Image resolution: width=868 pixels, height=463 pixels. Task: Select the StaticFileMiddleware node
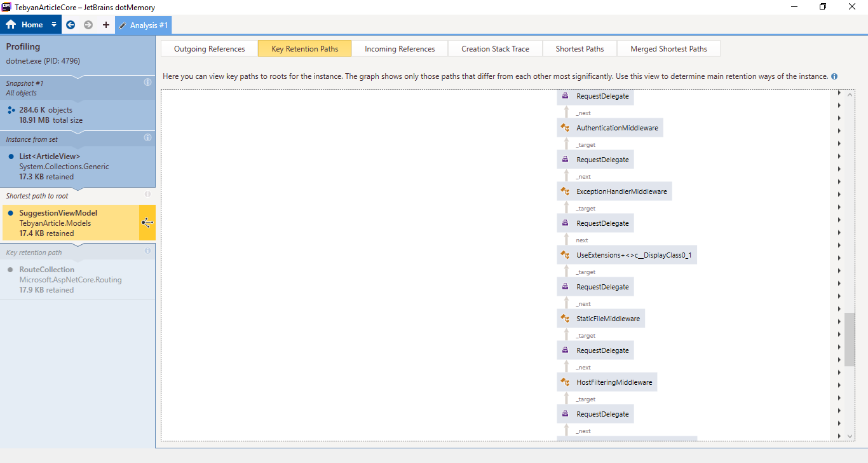(x=601, y=319)
